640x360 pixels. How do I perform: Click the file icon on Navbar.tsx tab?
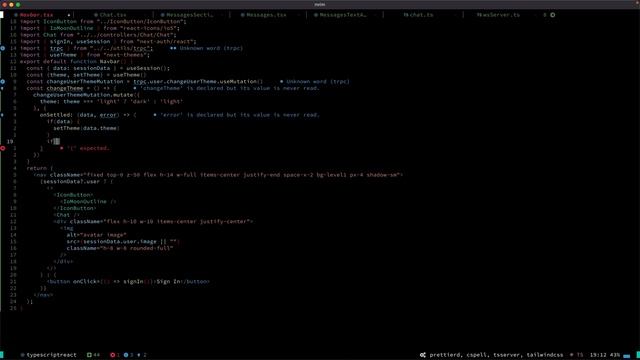(x=16, y=15)
